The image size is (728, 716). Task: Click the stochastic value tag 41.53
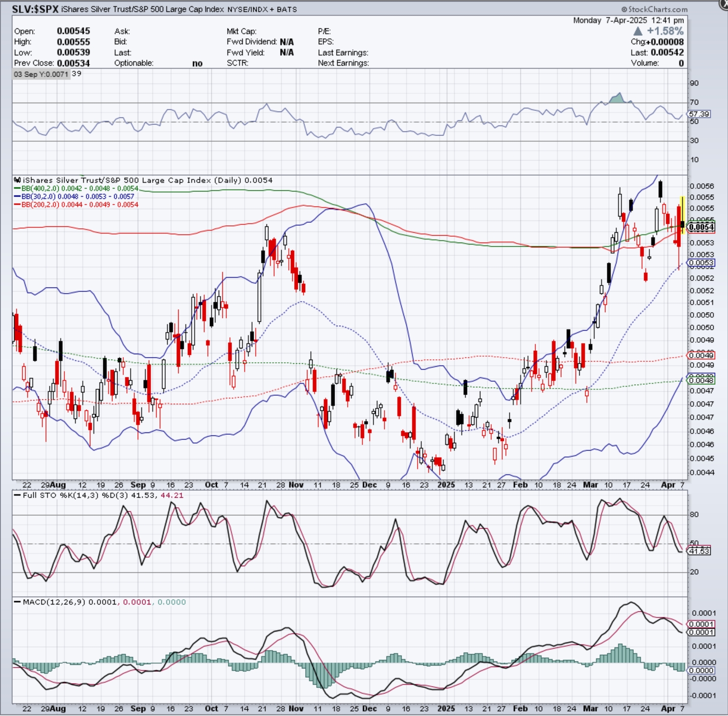(699, 551)
